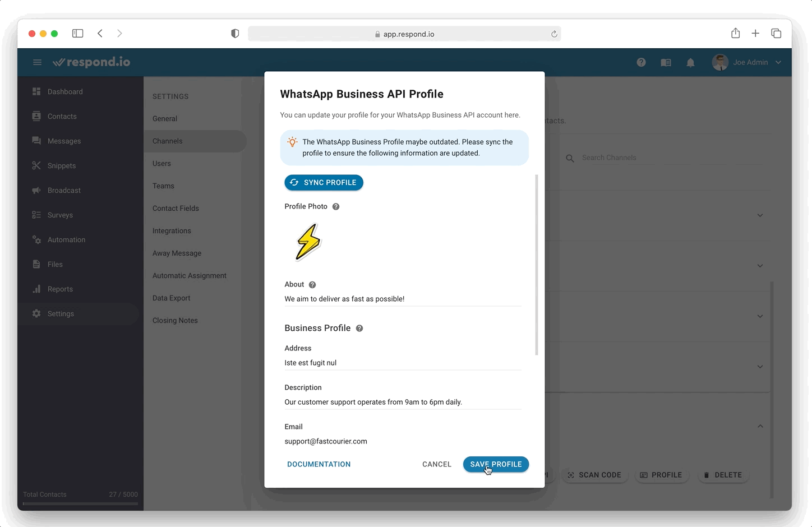Open the Documentation link

pyautogui.click(x=319, y=464)
